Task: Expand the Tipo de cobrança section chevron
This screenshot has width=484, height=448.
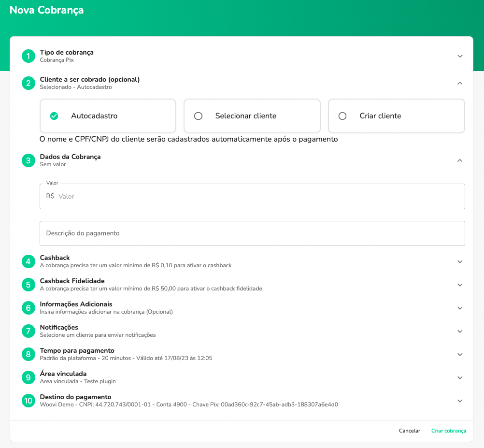Action: (460, 56)
